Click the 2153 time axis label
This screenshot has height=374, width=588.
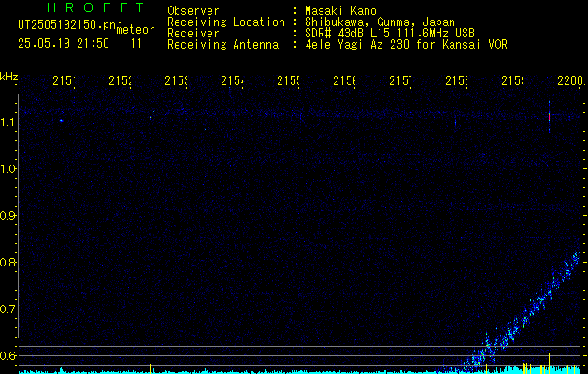[176, 80]
